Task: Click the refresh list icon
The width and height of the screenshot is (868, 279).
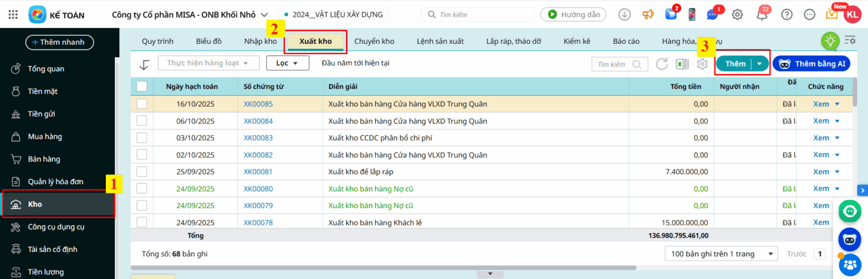Action: pos(662,64)
